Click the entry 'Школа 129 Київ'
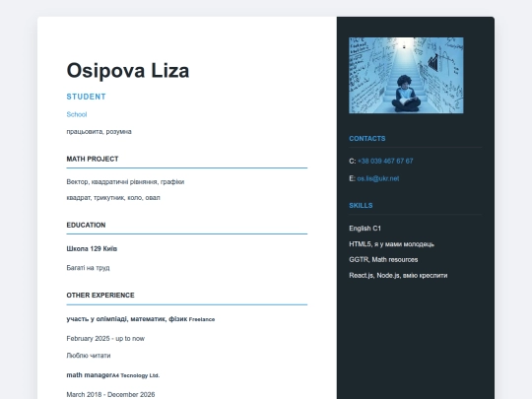This screenshot has width=532, height=399. pos(92,248)
